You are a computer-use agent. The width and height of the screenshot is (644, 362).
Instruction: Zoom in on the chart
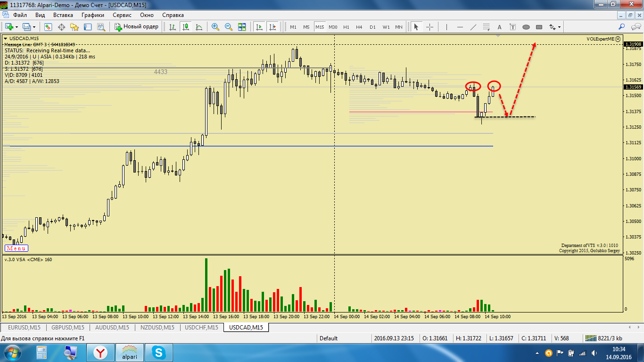click(215, 27)
